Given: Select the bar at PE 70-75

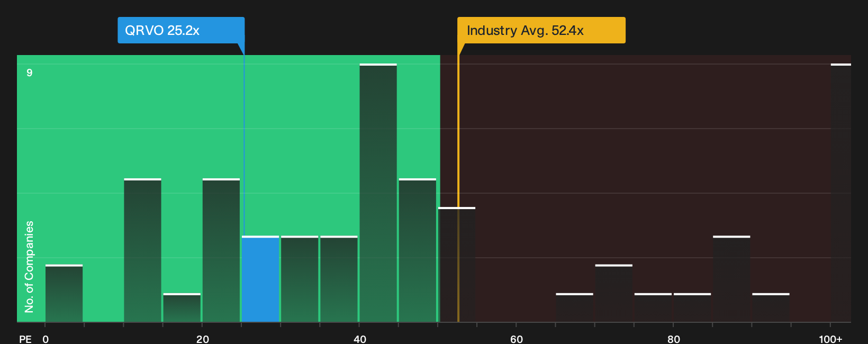Looking at the screenshot, I should click(x=614, y=293).
